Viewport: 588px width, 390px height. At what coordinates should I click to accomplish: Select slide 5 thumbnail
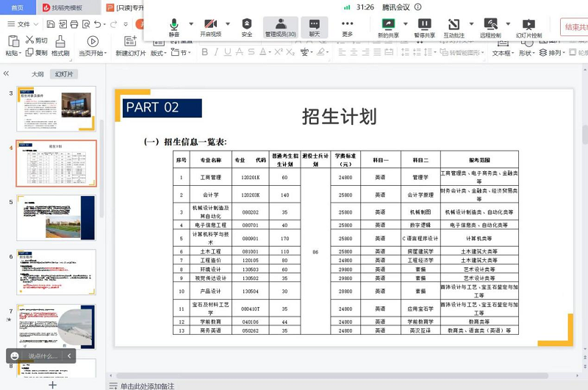pyautogui.click(x=56, y=218)
